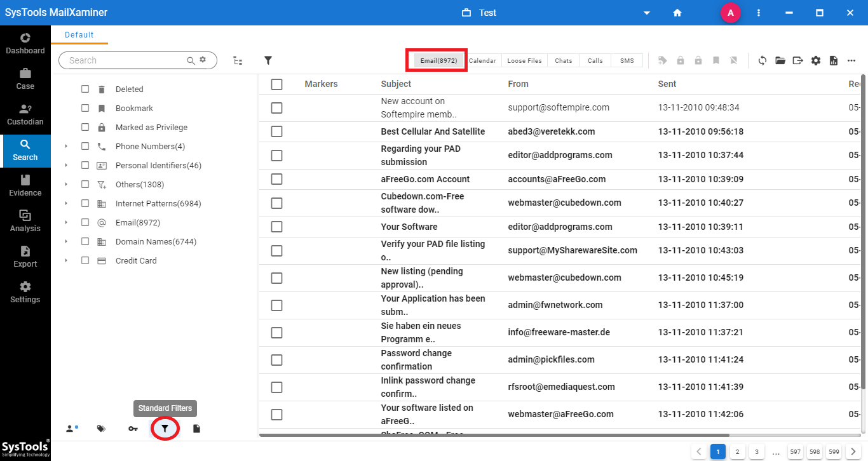The width and height of the screenshot is (868, 461).
Task: Check the Bookmark filter checkbox
Action: pyautogui.click(x=85, y=108)
